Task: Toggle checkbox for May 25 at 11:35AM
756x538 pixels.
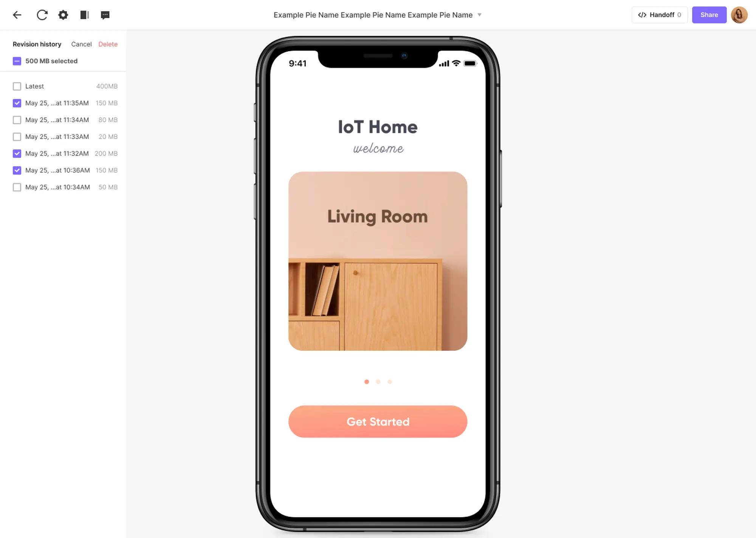Action: 17,103
